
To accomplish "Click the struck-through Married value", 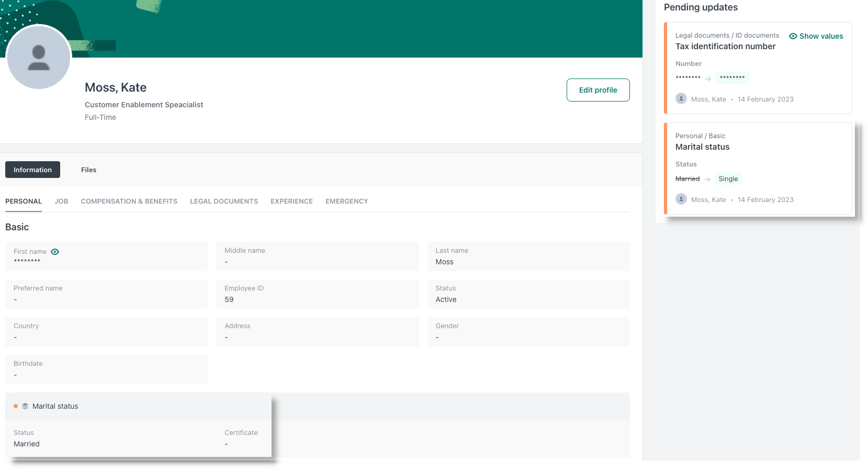I will [x=687, y=179].
